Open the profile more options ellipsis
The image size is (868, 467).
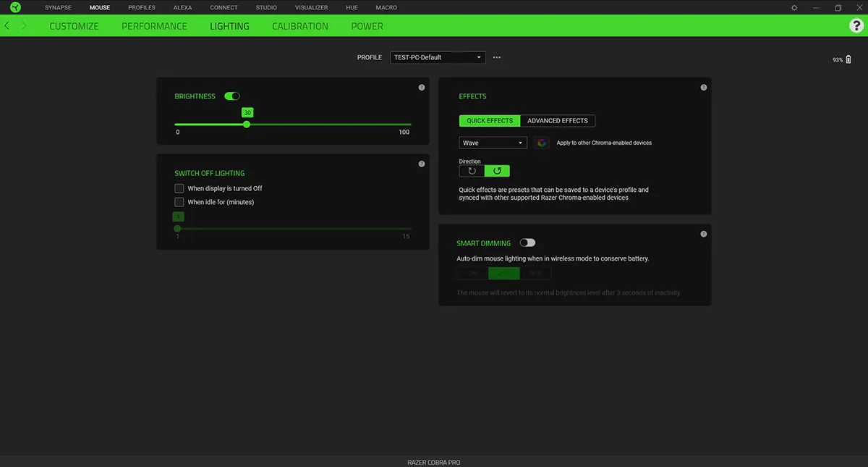[x=497, y=57]
